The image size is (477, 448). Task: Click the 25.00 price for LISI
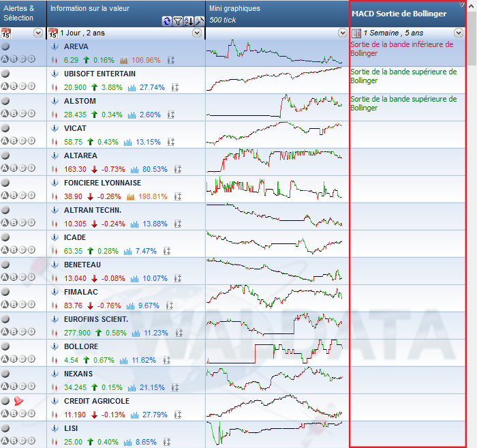click(x=73, y=442)
